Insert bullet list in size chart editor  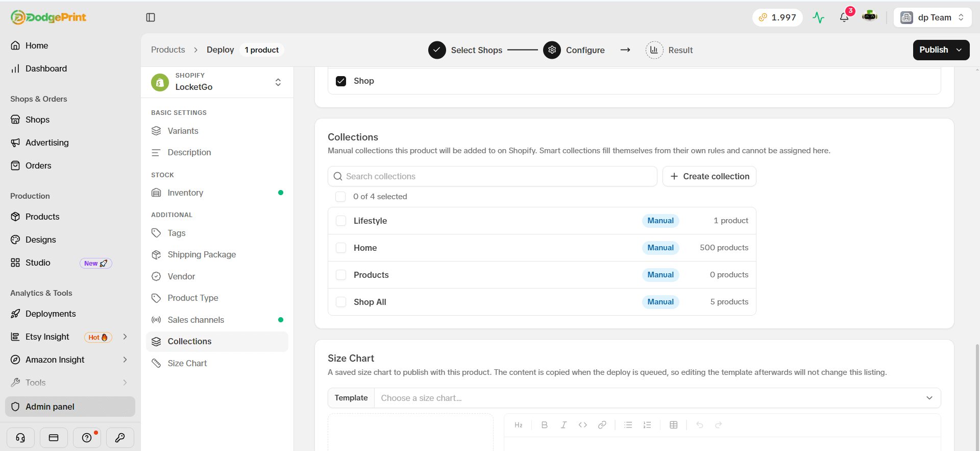[628, 425]
